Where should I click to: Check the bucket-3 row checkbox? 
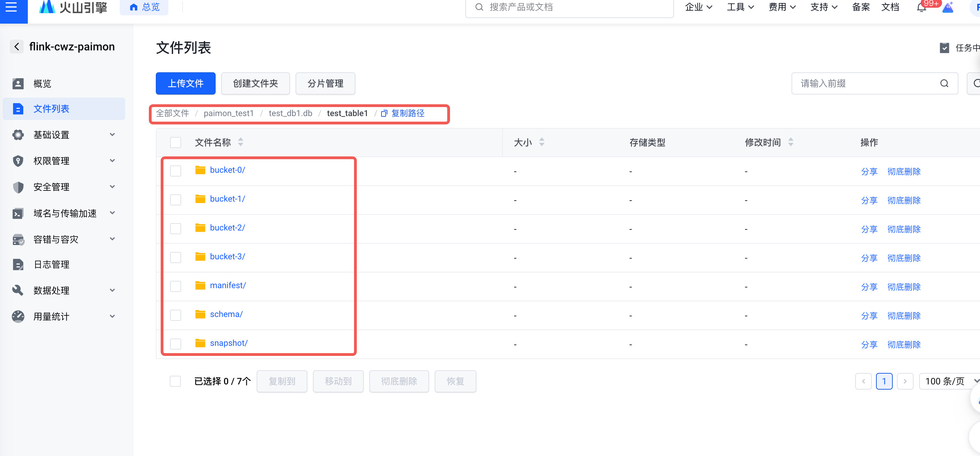(175, 258)
